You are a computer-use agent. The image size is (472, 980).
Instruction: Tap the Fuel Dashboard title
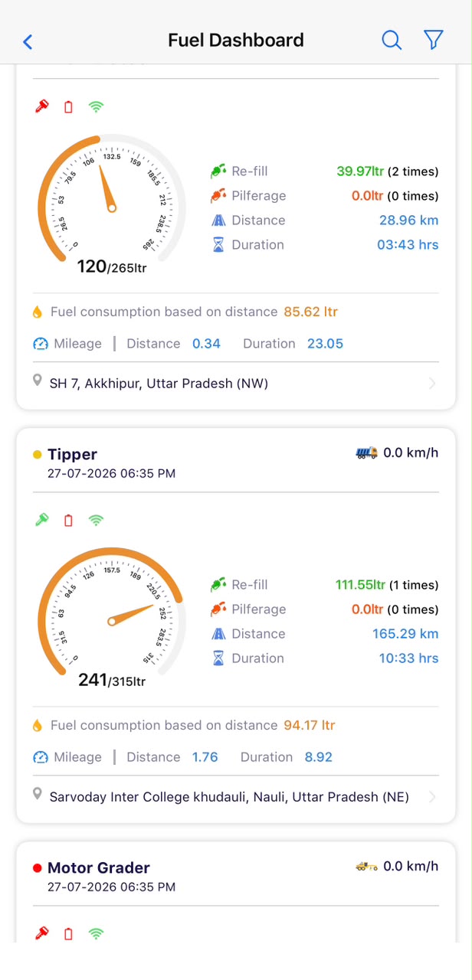(236, 40)
